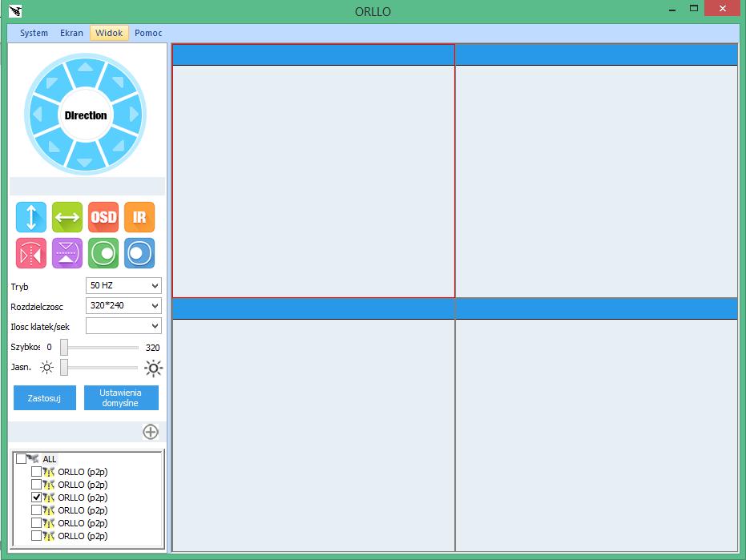Viewport: 746px width, 560px height.
Task: Click the right arrow on Direction pad
Action: pyautogui.click(x=134, y=115)
